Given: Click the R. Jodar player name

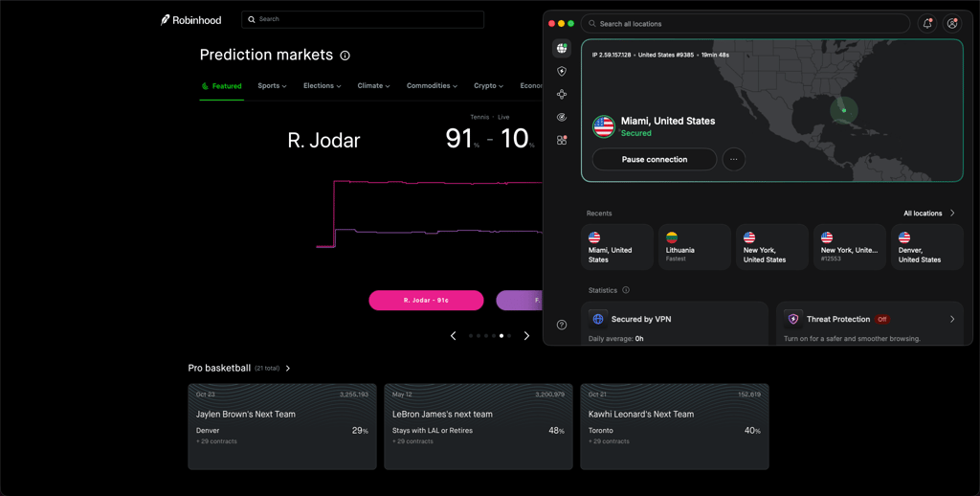Looking at the screenshot, I should pos(323,140).
